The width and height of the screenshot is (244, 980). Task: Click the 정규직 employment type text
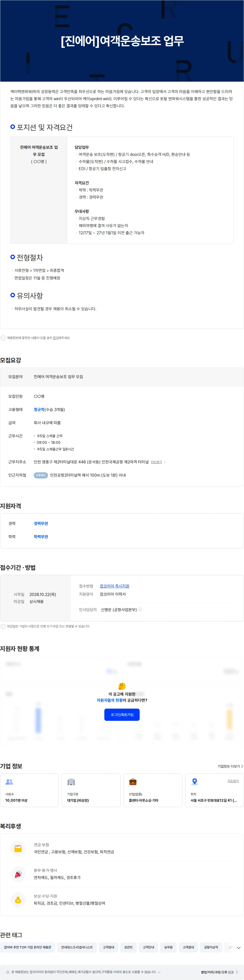tap(39, 409)
